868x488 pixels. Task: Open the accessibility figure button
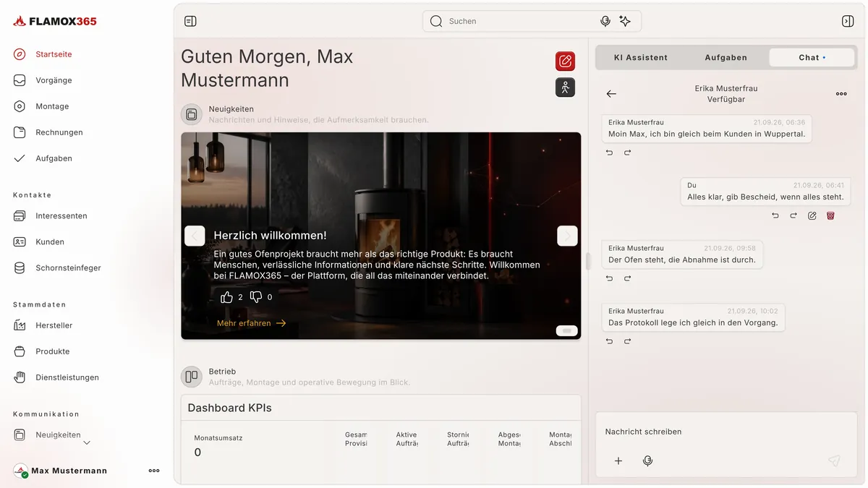565,87
